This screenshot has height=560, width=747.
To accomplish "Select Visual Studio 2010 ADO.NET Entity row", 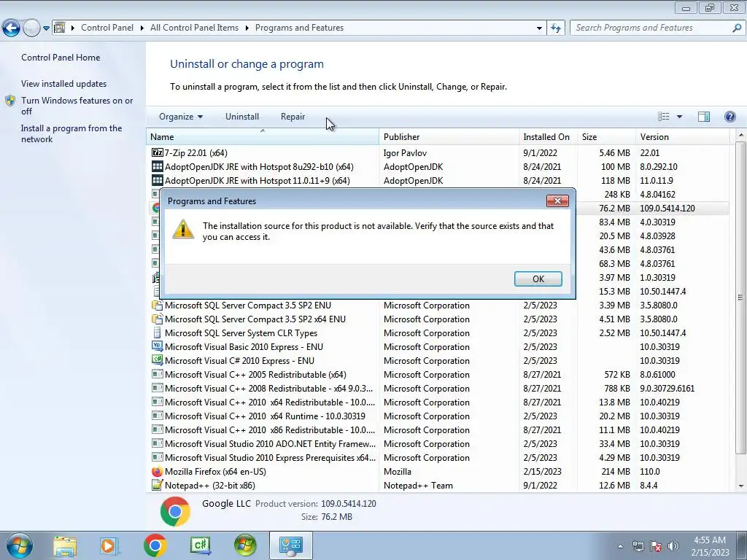I will pyautogui.click(x=438, y=444).
